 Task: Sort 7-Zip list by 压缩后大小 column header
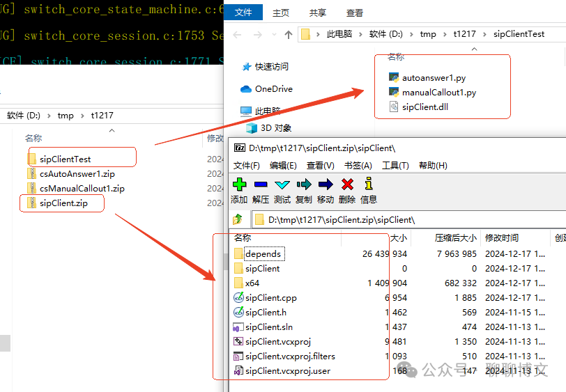[x=446, y=237]
